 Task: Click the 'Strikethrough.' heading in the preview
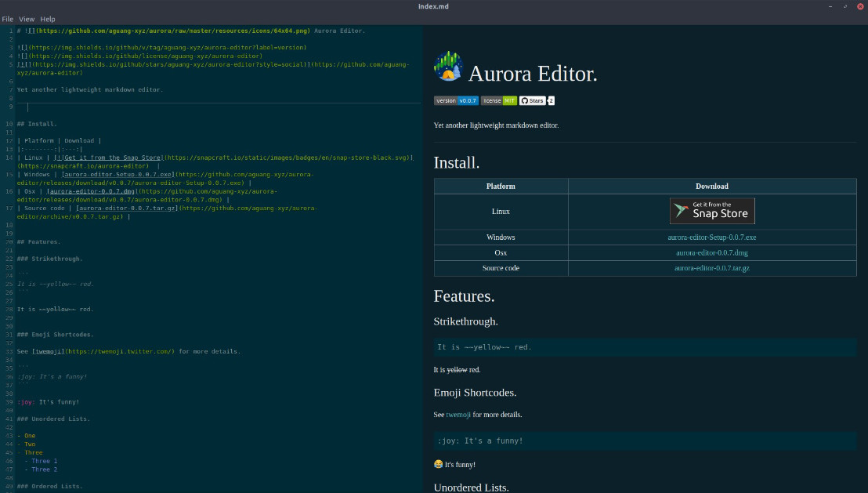466,322
